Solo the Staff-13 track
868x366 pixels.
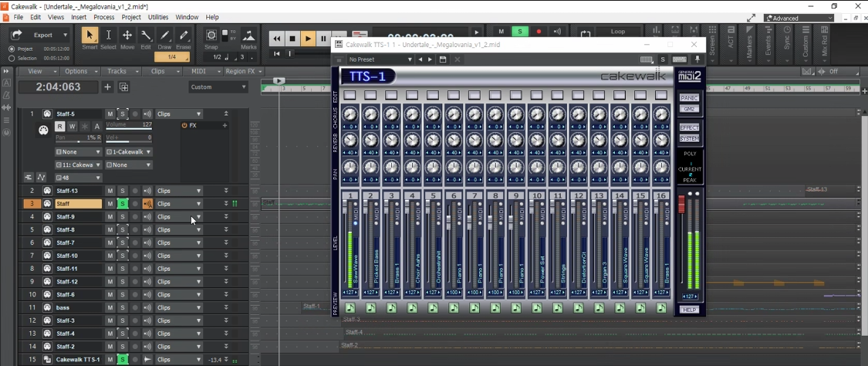[123, 191]
